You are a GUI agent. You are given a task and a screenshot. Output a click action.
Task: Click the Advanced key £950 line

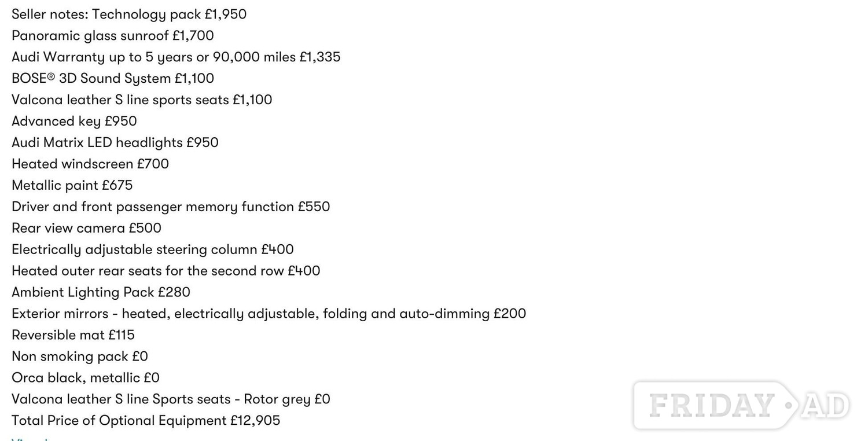(74, 122)
